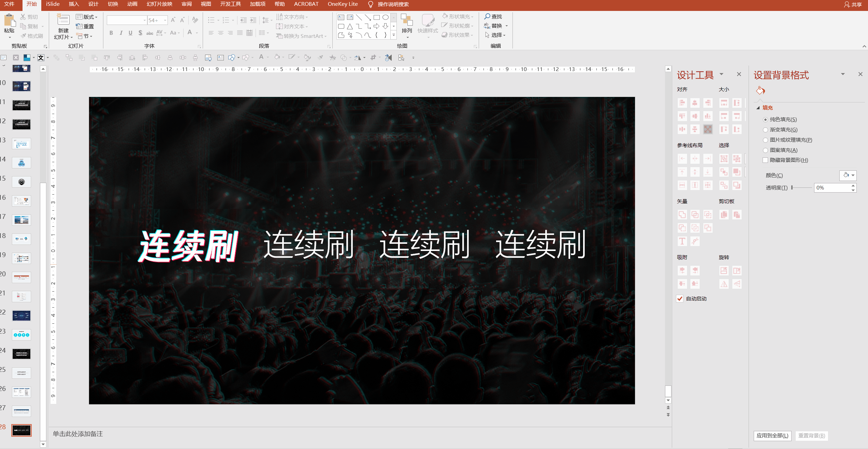Screen dimensions: 868x449
Task: Click Replace (替换) in the editing group
Action: [493, 26]
